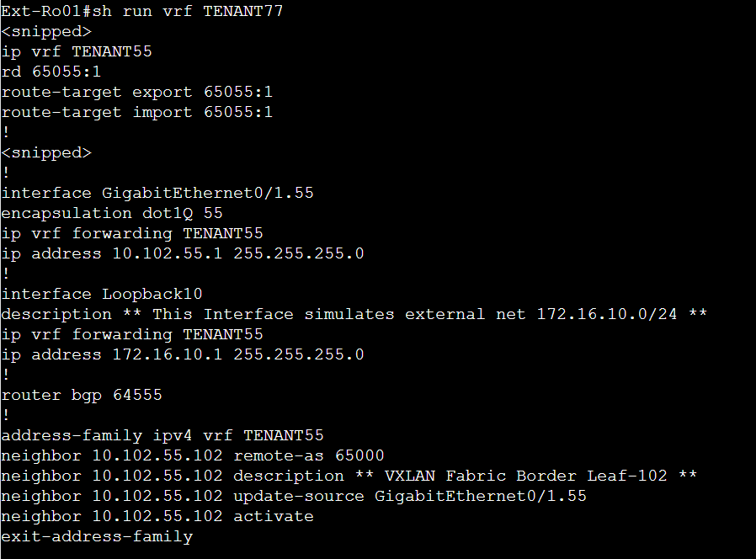Click the second '<snipped>' line

click(x=46, y=153)
